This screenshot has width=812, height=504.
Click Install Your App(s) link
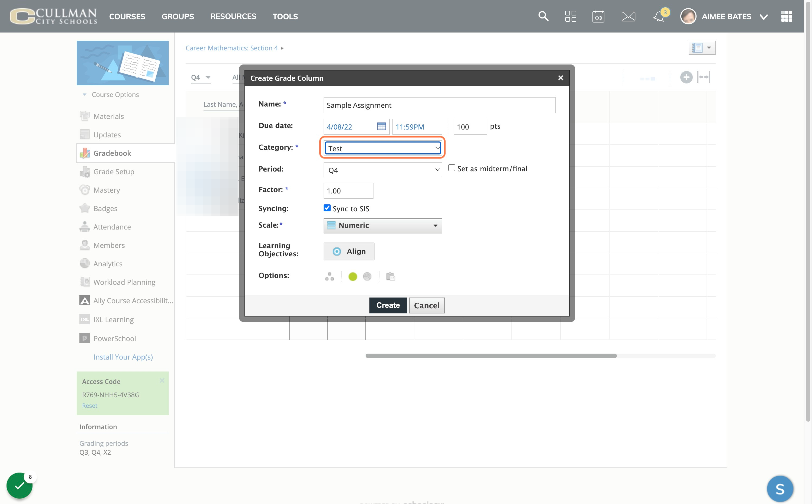tap(123, 357)
